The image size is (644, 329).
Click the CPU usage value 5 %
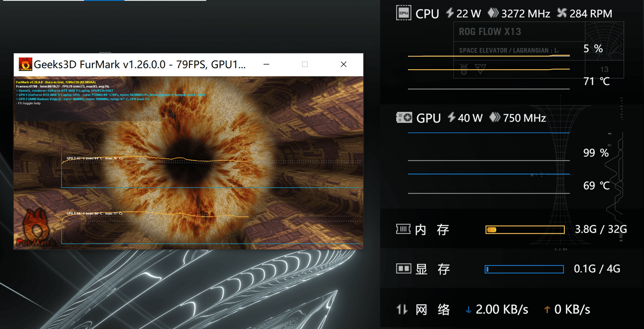pyautogui.click(x=593, y=49)
